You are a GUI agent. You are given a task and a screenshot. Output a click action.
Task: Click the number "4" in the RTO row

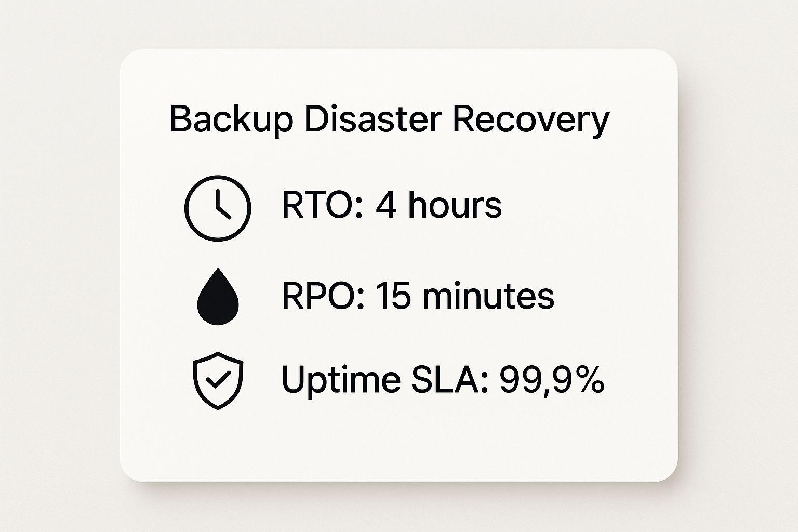pos(386,205)
